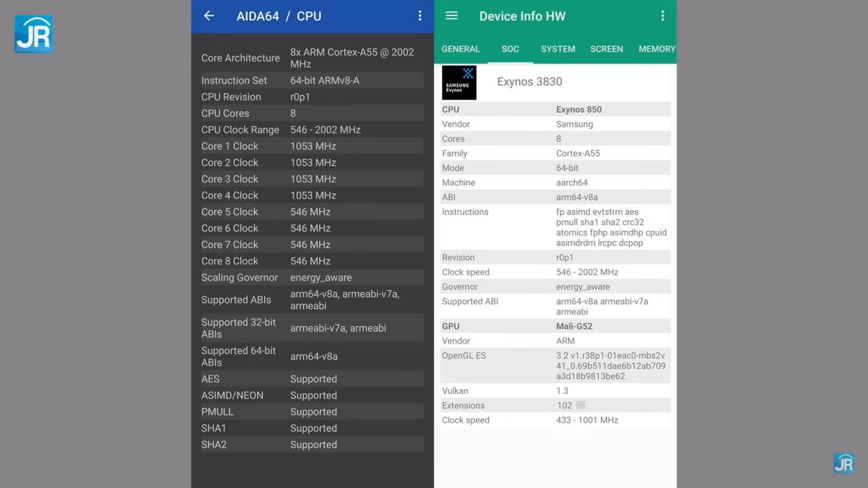868x488 pixels.
Task: Select the Core 3 Clock row
Action: (x=312, y=179)
